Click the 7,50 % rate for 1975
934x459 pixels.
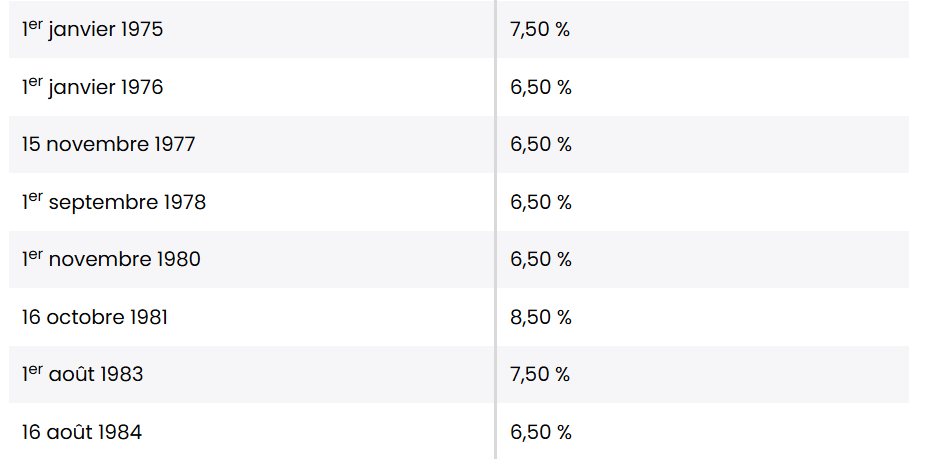point(540,29)
